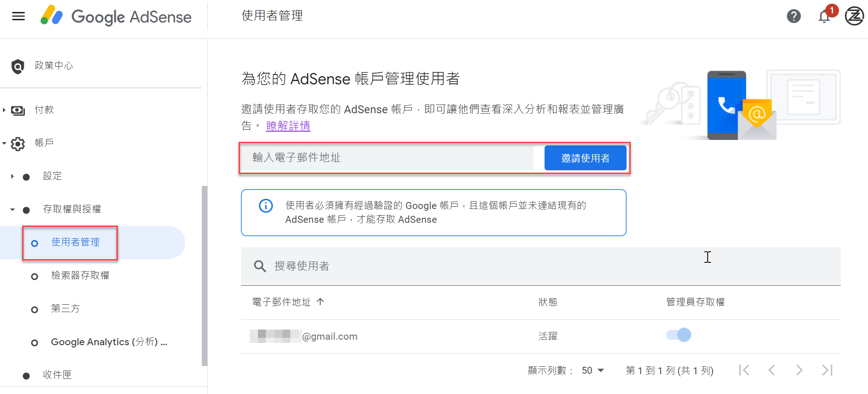Open the hamburger main menu

18,17
